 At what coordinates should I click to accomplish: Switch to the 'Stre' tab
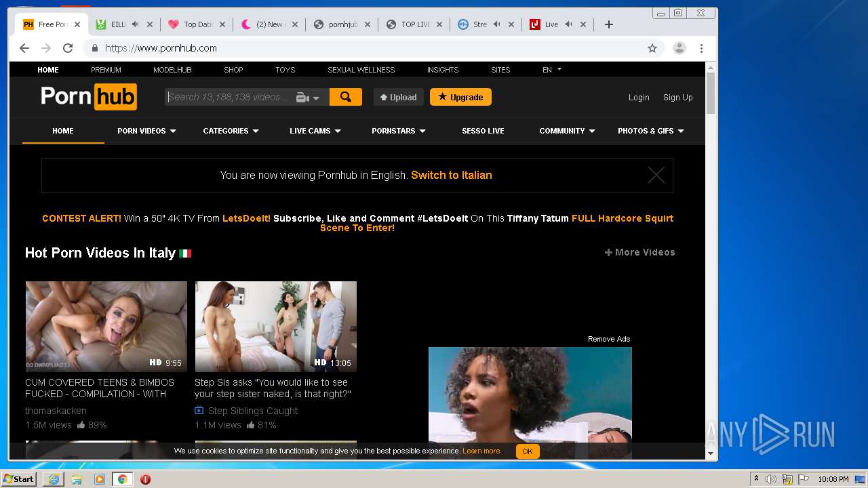click(479, 24)
